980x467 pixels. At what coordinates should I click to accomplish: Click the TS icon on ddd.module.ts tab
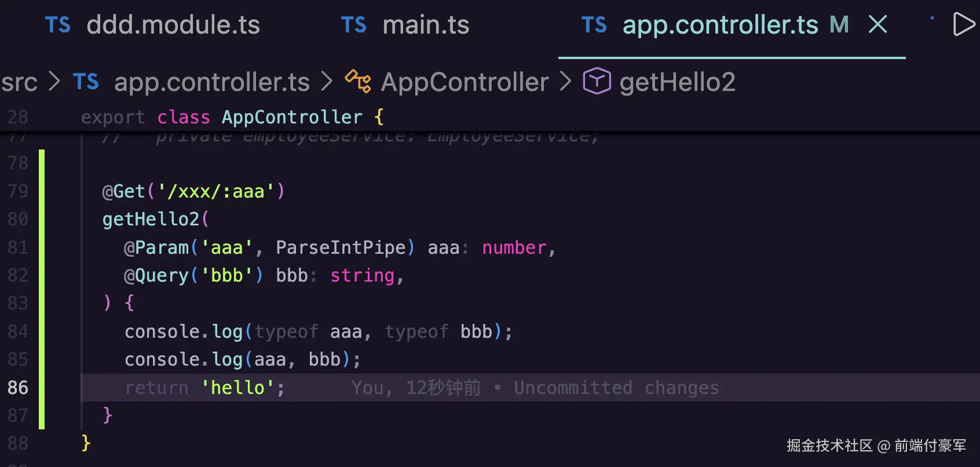click(58, 25)
